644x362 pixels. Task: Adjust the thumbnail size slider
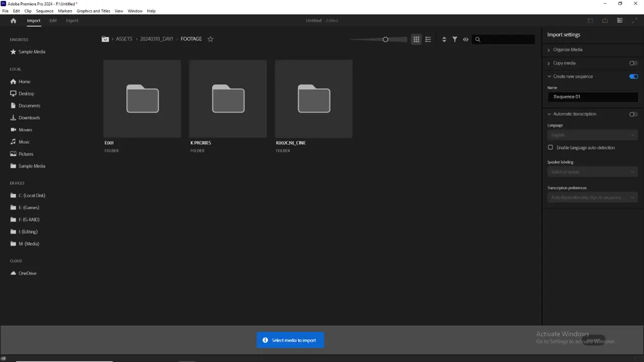[385, 39]
